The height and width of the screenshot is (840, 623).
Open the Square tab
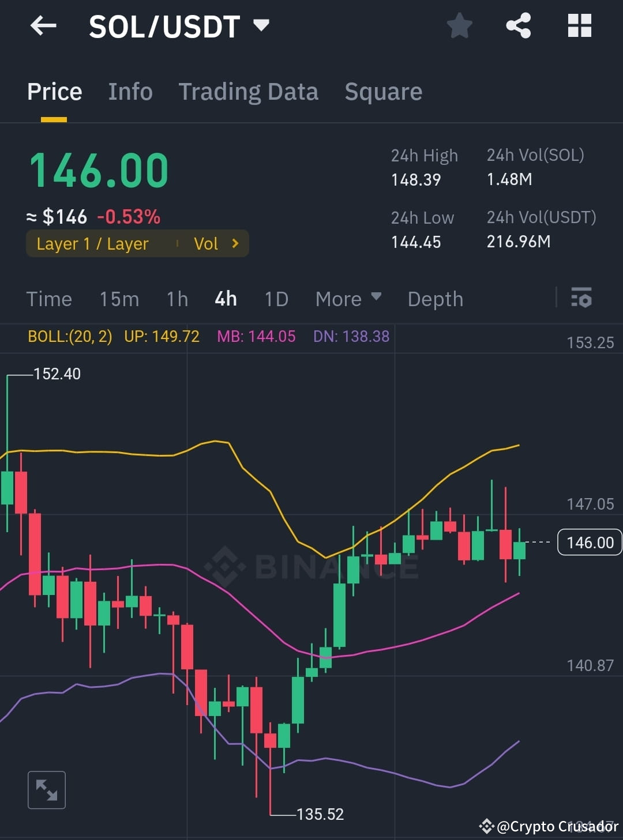click(383, 92)
